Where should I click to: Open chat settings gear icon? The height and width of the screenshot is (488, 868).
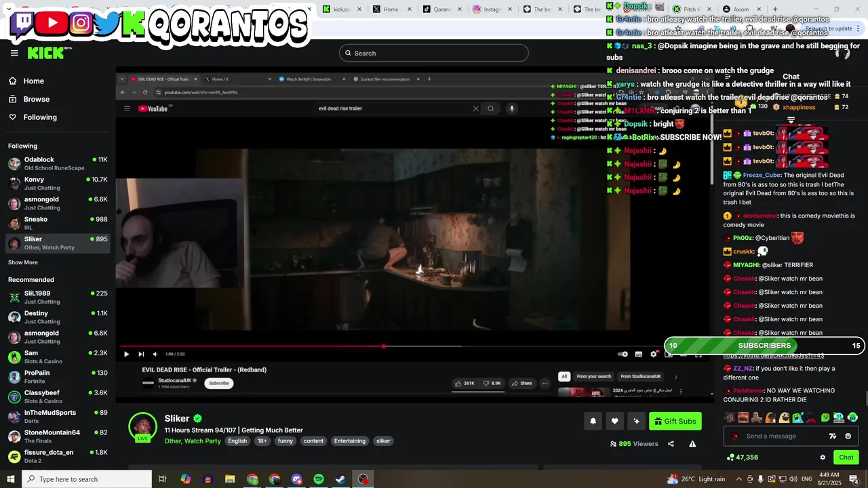(x=823, y=457)
